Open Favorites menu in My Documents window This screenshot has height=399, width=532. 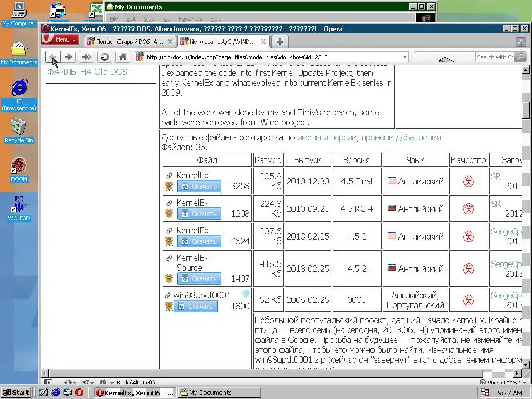pos(190,19)
